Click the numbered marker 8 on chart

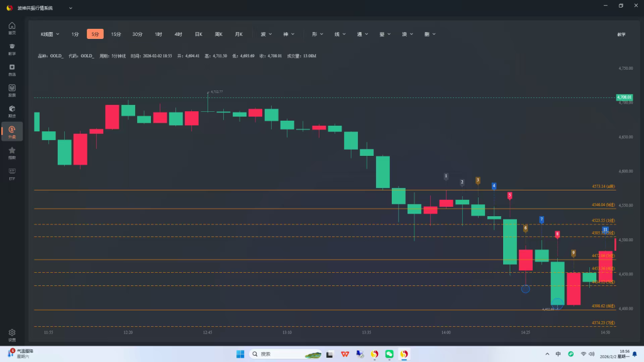(x=557, y=234)
